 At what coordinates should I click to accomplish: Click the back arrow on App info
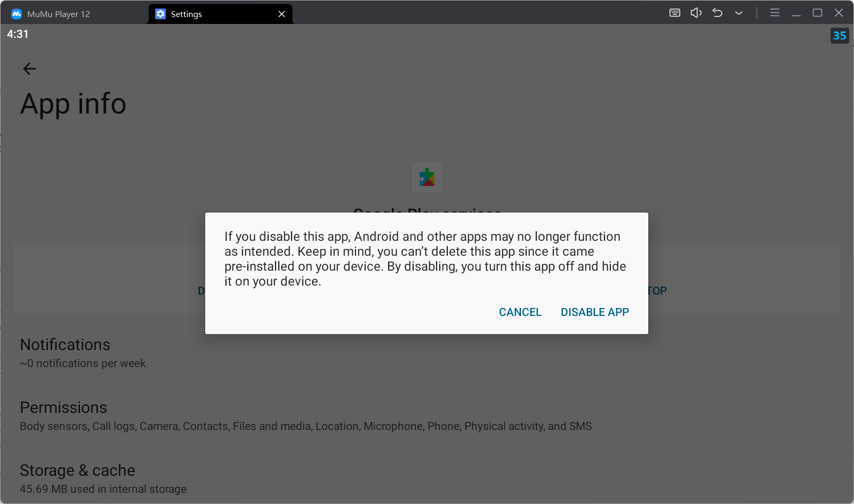[29, 68]
